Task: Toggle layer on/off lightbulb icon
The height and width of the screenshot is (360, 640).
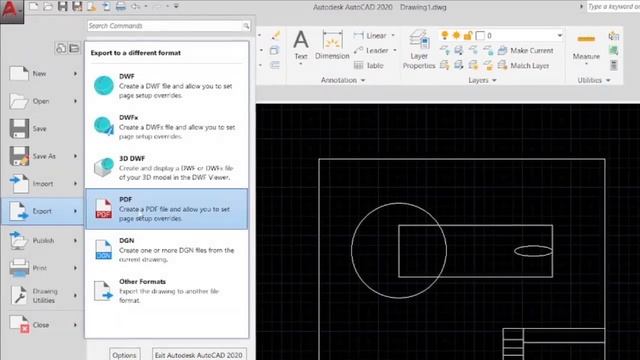Action: [x=445, y=36]
